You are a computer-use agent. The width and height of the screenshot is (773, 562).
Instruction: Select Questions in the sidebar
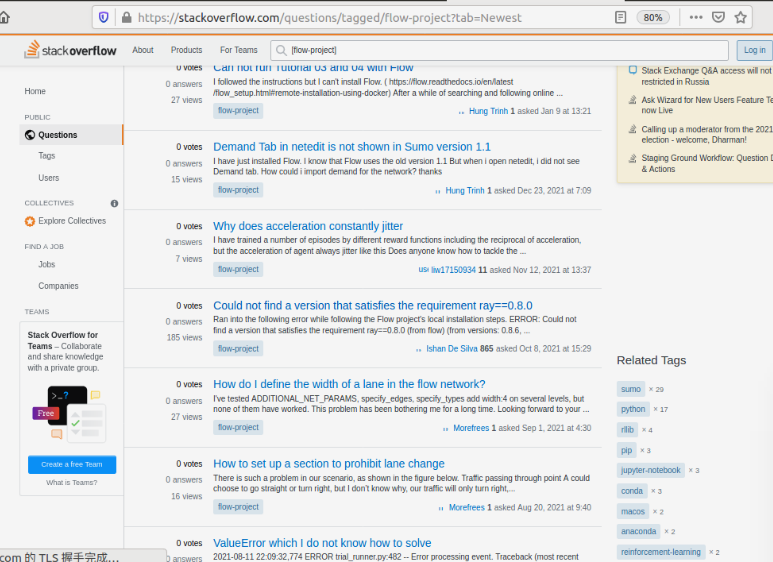point(71,135)
